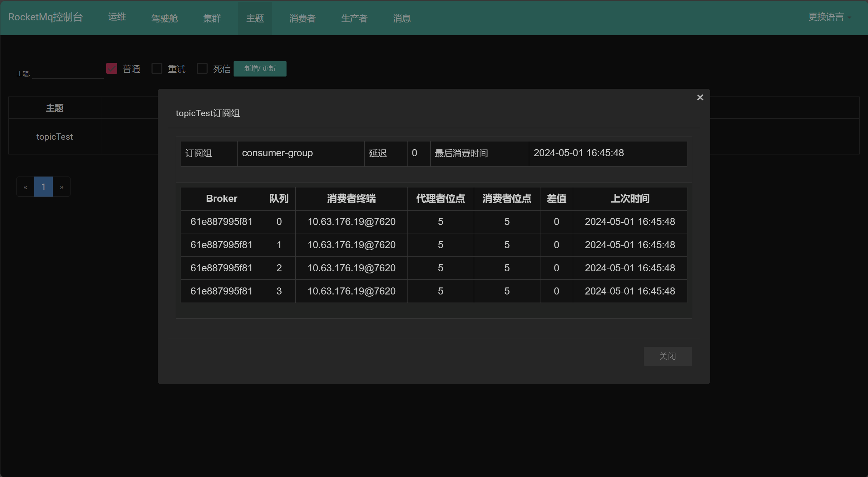This screenshot has height=477, width=868.
Task: Close the topicTest订阅组 dialog with the X
Action: pyautogui.click(x=700, y=97)
